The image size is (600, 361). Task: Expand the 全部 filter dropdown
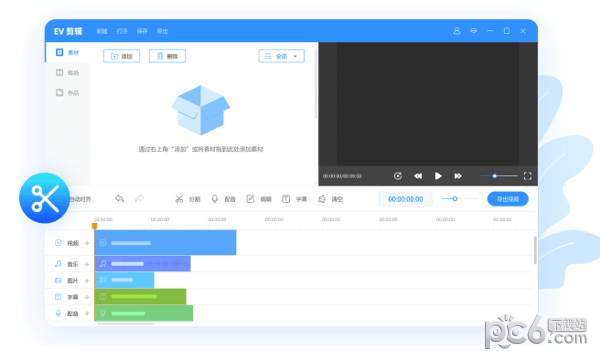pos(282,56)
